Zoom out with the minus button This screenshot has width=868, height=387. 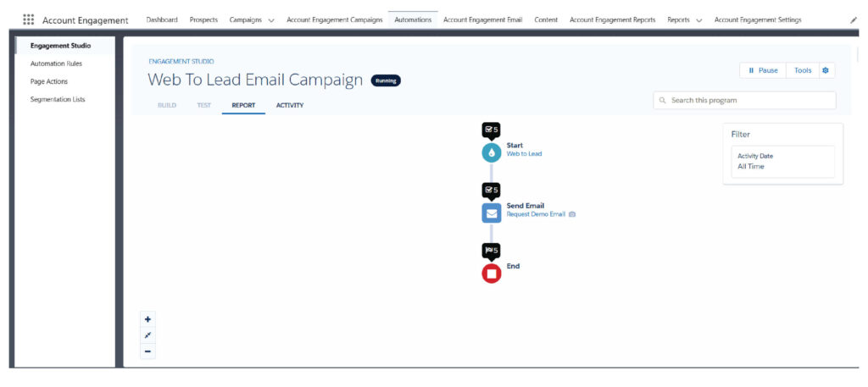coord(147,351)
